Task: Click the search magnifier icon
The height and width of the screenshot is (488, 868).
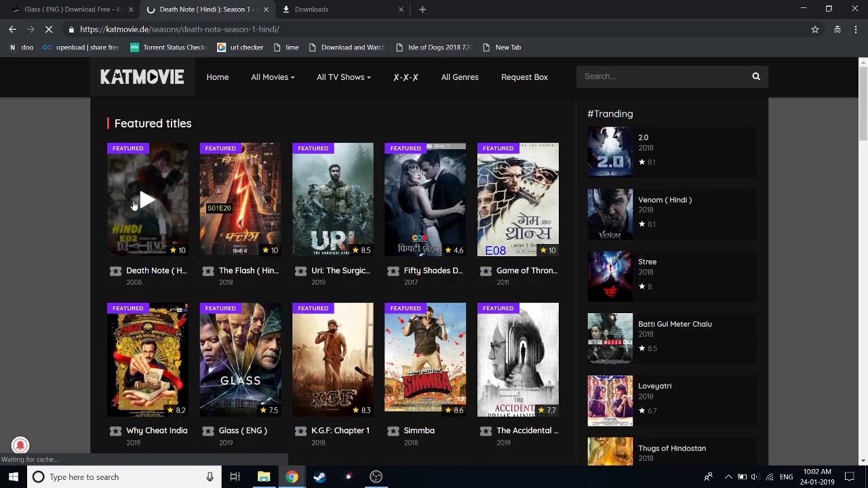Action: click(756, 77)
